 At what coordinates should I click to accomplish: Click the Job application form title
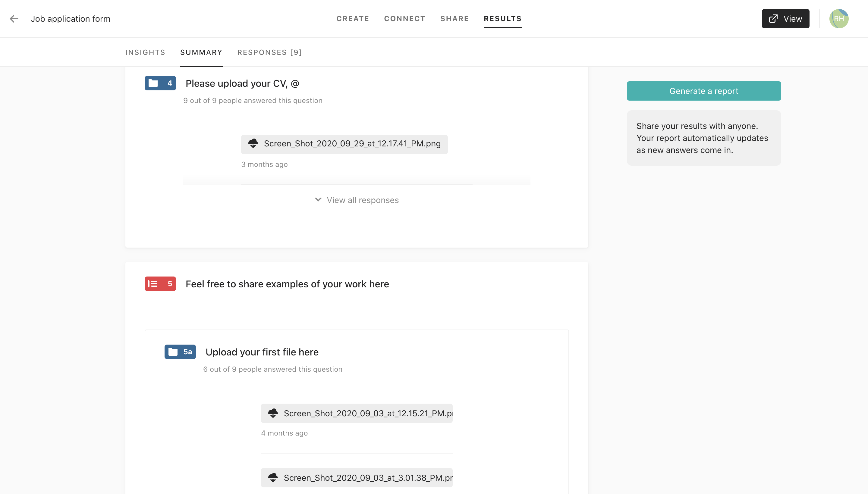pyautogui.click(x=71, y=19)
